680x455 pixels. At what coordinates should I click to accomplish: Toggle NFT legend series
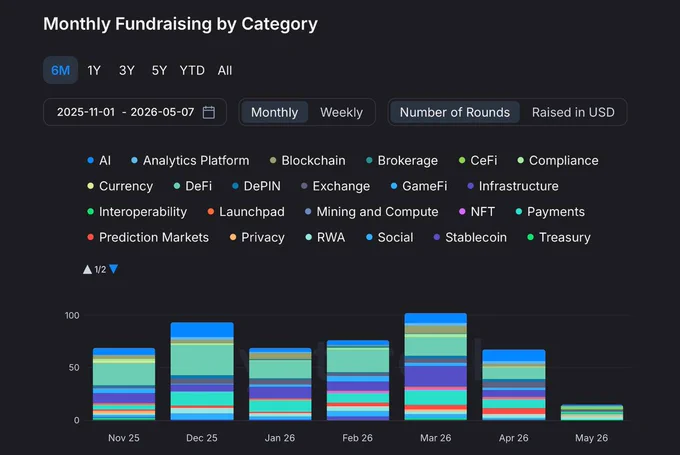pyautogui.click(x=477, y=212)
